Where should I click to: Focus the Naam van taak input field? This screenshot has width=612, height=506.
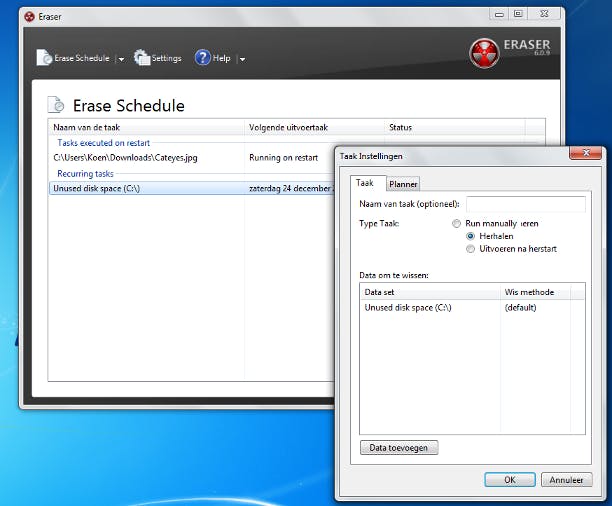(x=526, y=204)
